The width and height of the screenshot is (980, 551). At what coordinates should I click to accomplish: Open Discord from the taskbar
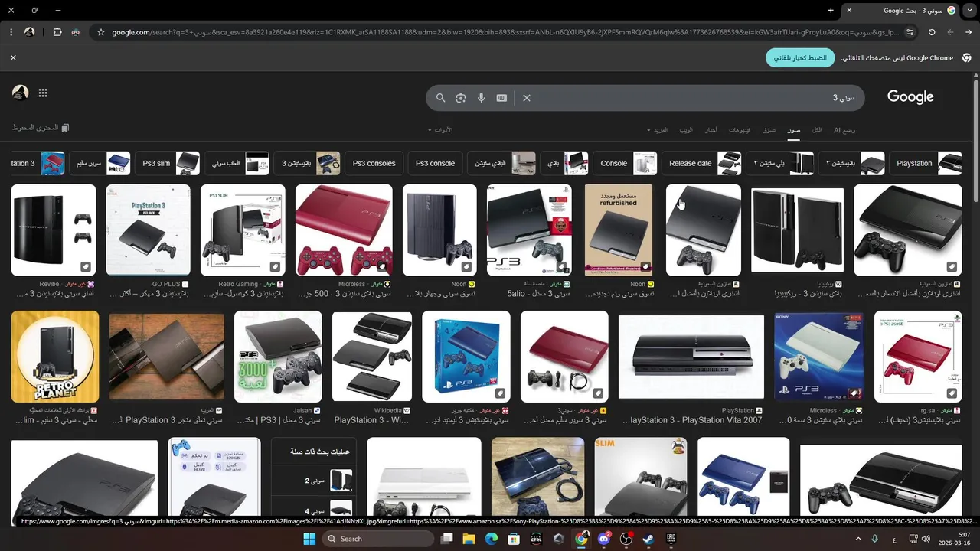pos(604,539)
